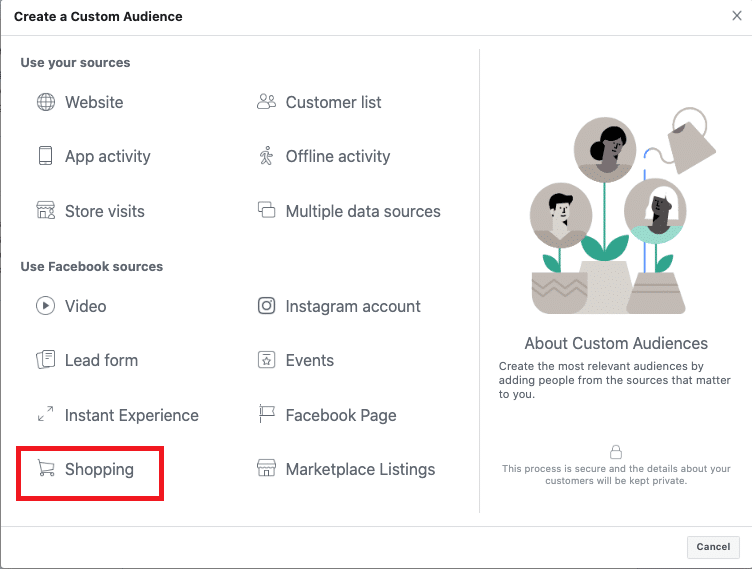Choose Offline activity source
This screenshot has height=569, width=752.
pyautogui.click(x=338, y=156)
